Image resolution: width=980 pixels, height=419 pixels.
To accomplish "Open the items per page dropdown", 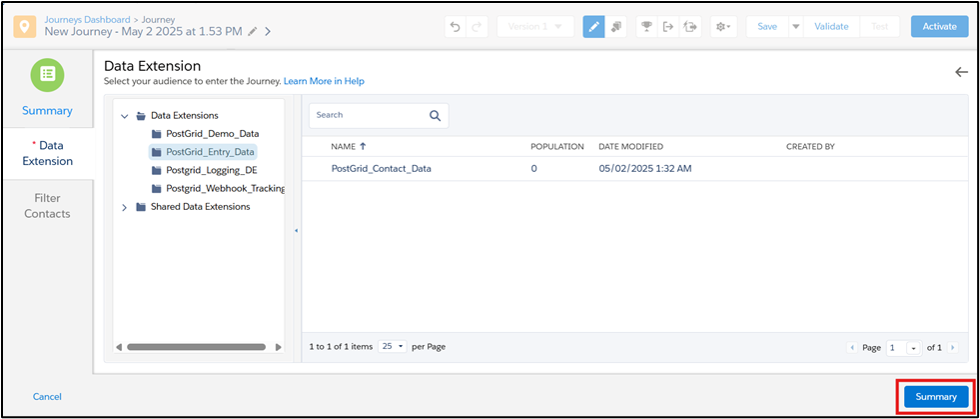I will (x=393, y=346).
